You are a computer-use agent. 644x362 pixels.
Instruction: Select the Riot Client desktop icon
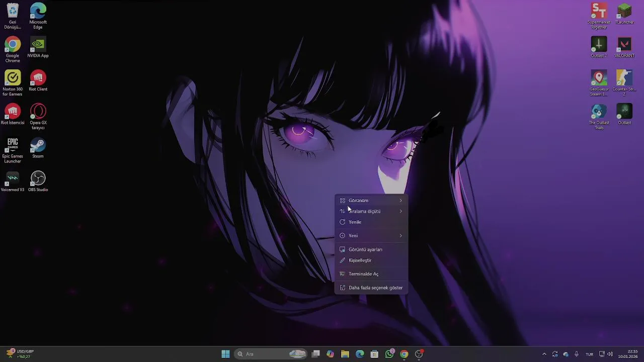click(x=38, y=80)
